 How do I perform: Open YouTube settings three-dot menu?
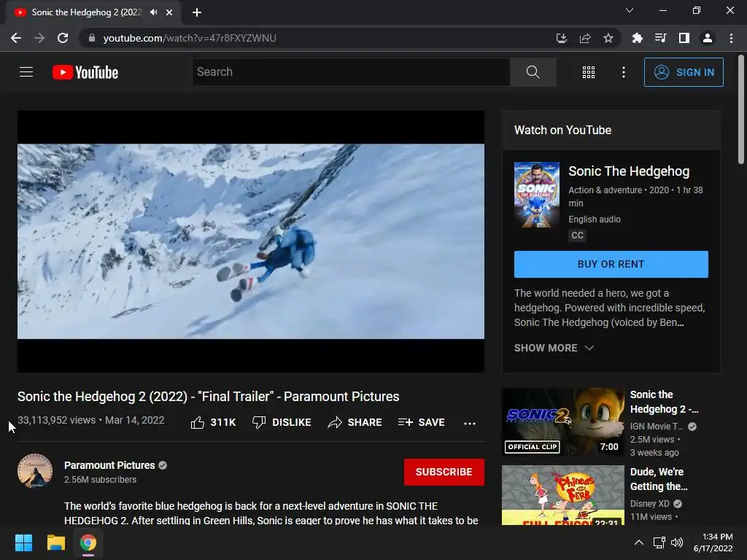[x=623, y=72]
